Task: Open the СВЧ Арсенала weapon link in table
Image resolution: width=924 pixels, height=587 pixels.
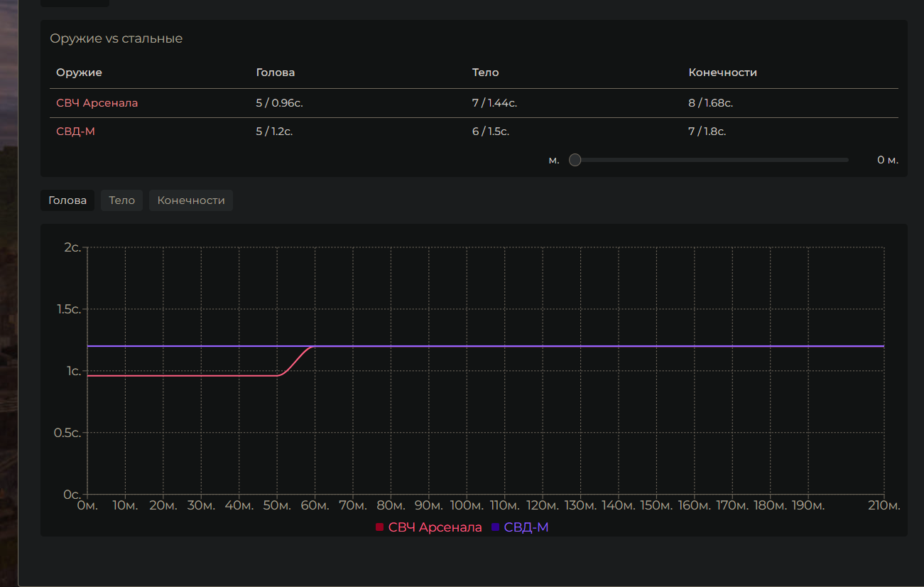Action: pyautogui.click(x=97, y=103)
